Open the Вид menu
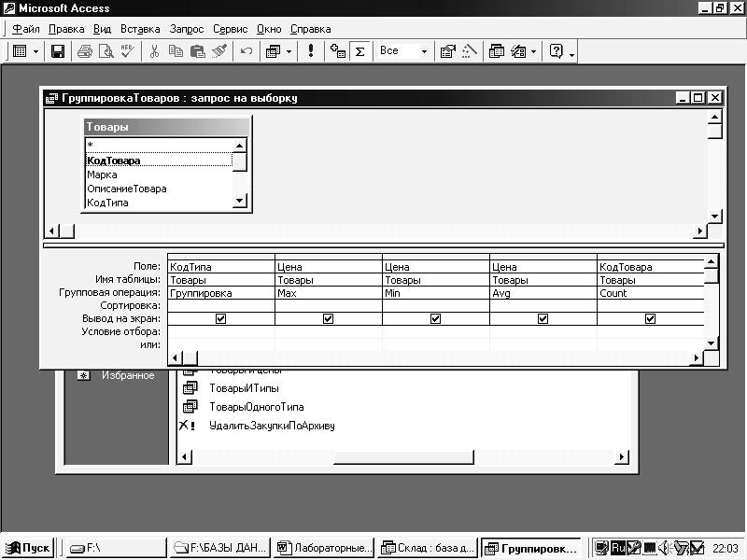This screenshot has height=560, width=747. [102, 29]
